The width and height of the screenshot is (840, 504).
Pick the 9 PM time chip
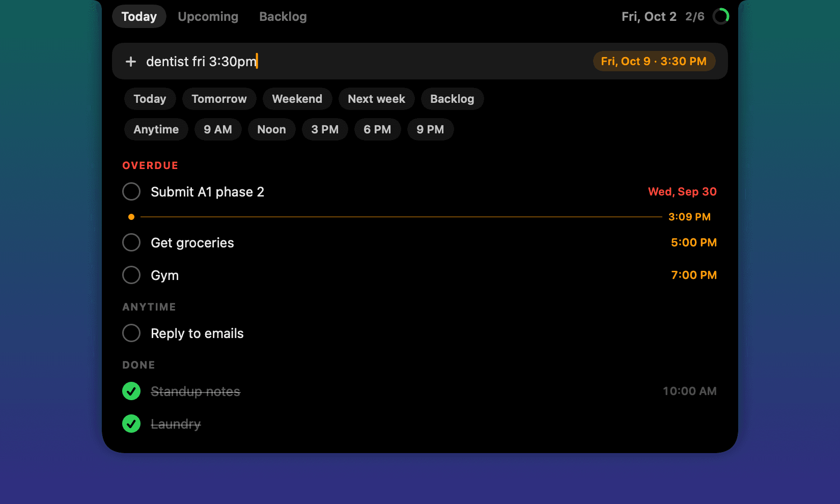coord(430,129)
